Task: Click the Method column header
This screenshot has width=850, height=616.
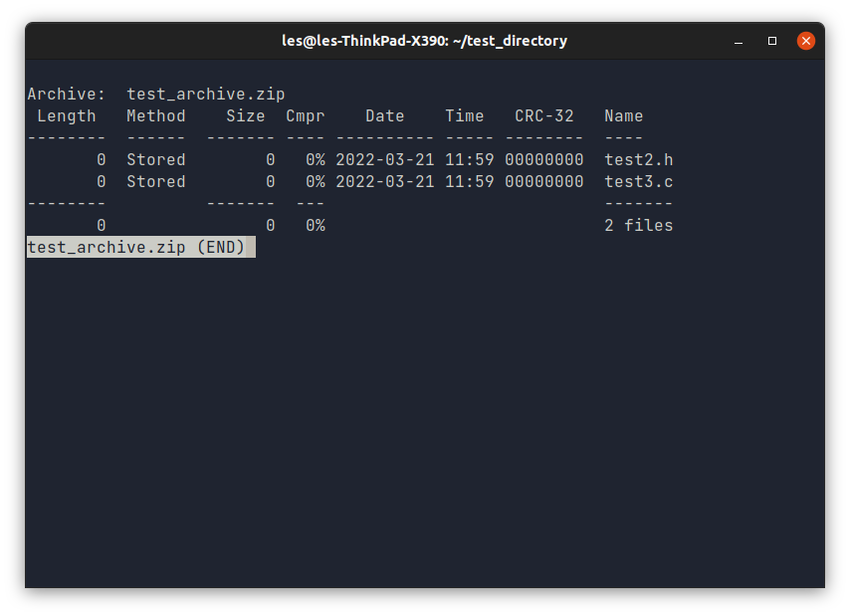Action: 155,115
